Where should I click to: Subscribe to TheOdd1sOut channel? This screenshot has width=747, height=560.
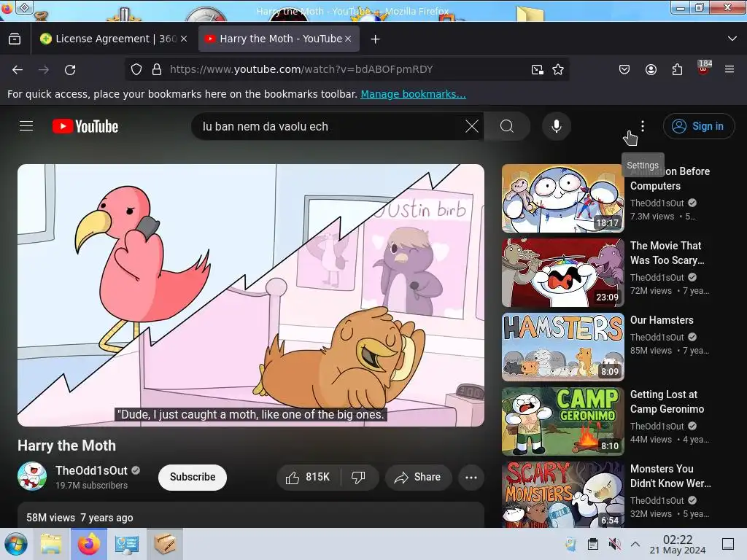[193, 477]
